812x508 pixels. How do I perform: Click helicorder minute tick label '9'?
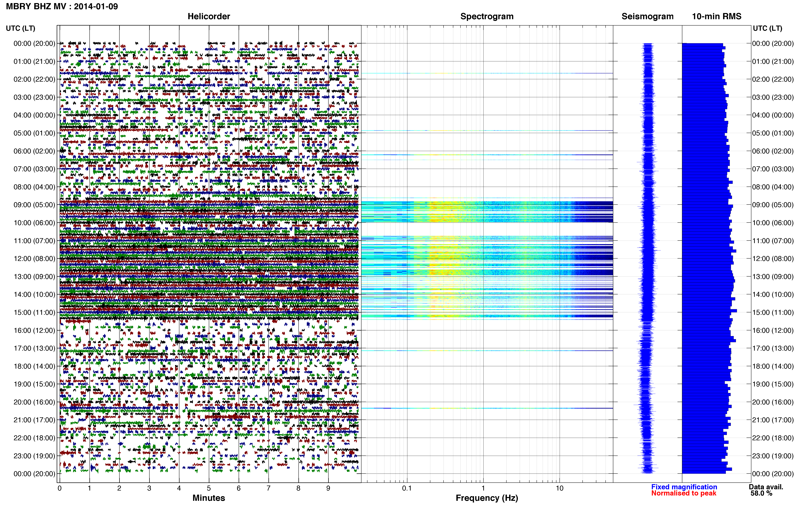pos(328,488)
